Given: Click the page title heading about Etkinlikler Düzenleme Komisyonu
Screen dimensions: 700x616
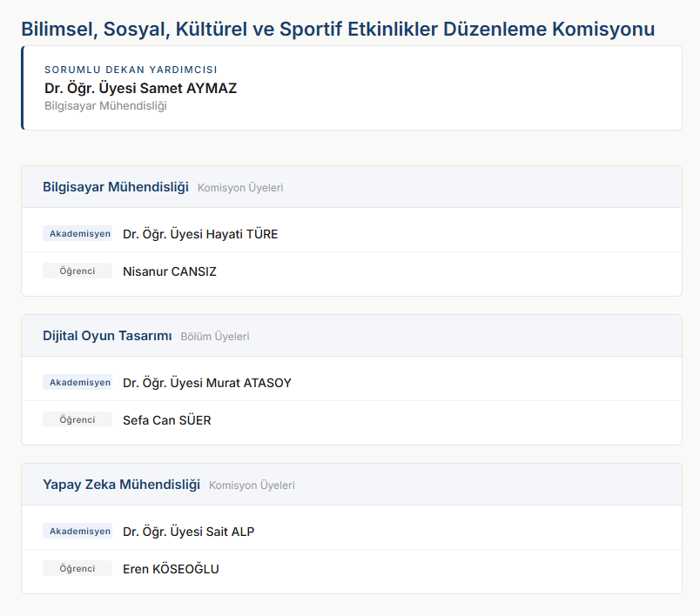Looking at the screenshot, I should (x=338, y=29).
